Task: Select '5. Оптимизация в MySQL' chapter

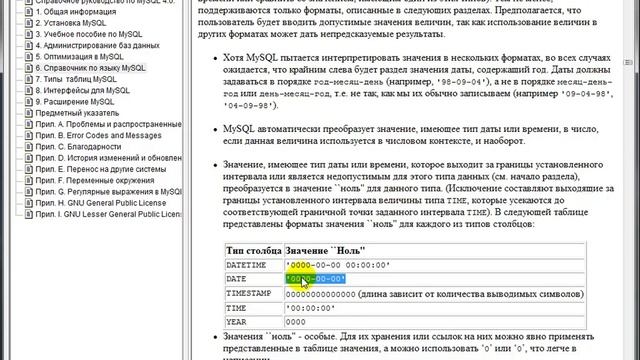Action: coord(79,57)
